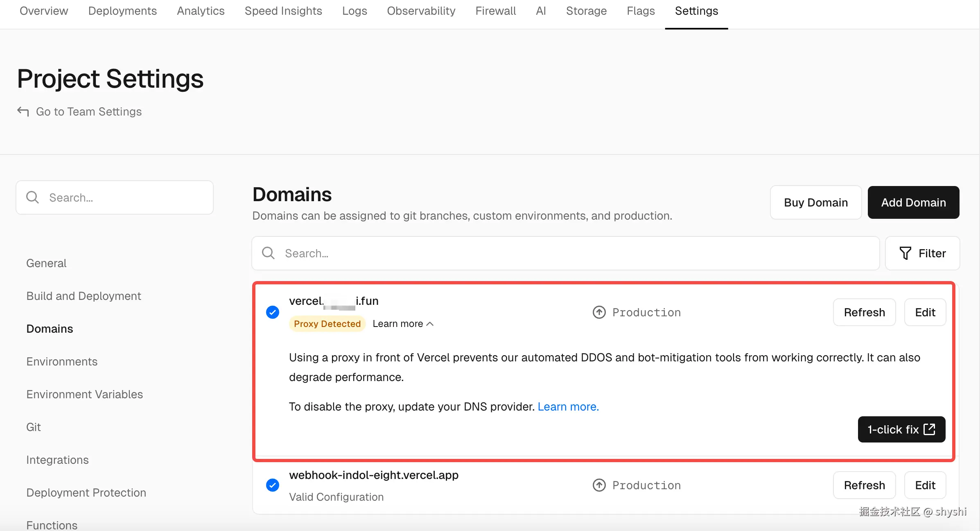
Task: Click the external link icon on 1-click fix
Action: pos(930,429)
